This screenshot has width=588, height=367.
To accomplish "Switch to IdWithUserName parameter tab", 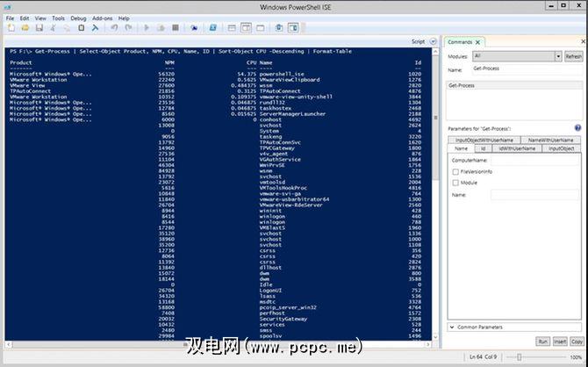I will (x=517, y=148).
